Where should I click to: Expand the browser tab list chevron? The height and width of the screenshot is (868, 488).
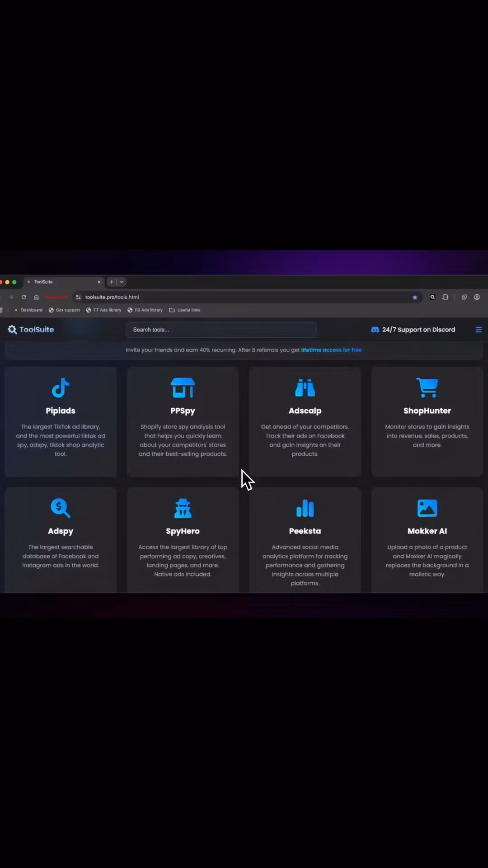click(122, 282)
